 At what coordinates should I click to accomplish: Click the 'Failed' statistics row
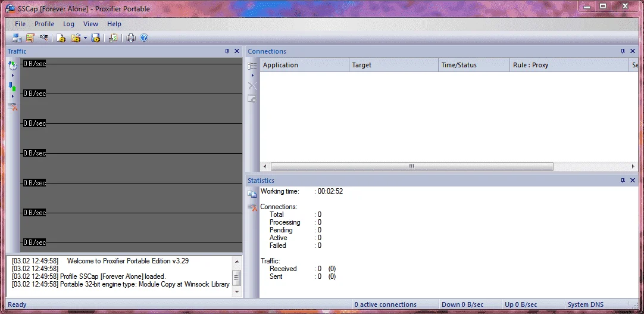(x=295, y=245)
